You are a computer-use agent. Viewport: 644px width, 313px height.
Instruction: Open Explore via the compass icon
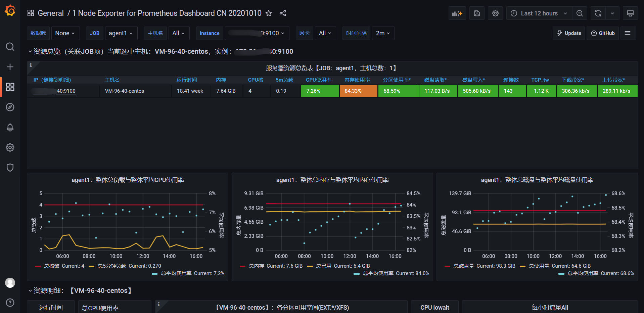(x=10, y=107)
